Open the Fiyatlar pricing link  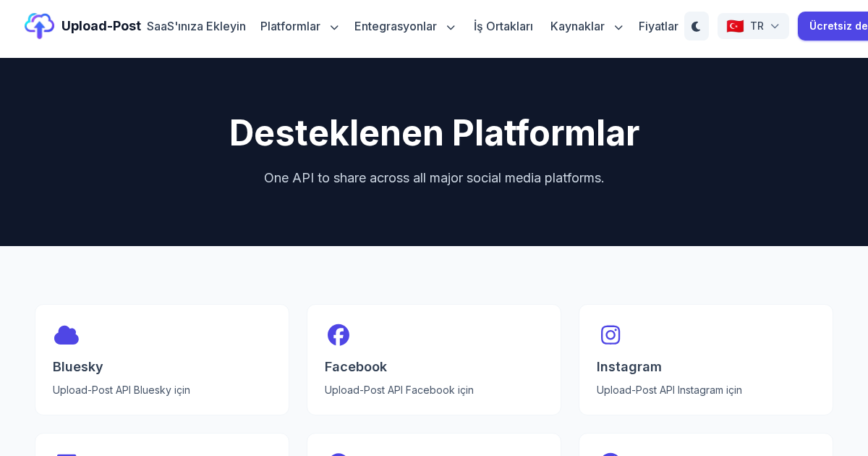[x=658, y=26]
